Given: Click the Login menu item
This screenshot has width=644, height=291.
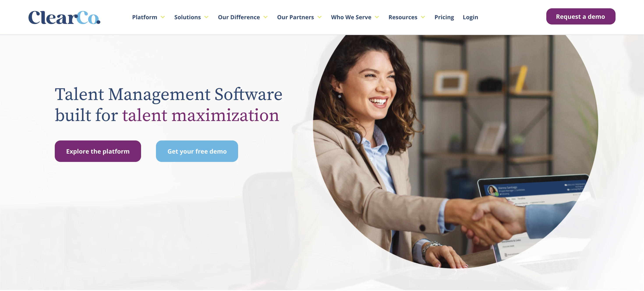Looking at the screenshot, I should 471,17.
